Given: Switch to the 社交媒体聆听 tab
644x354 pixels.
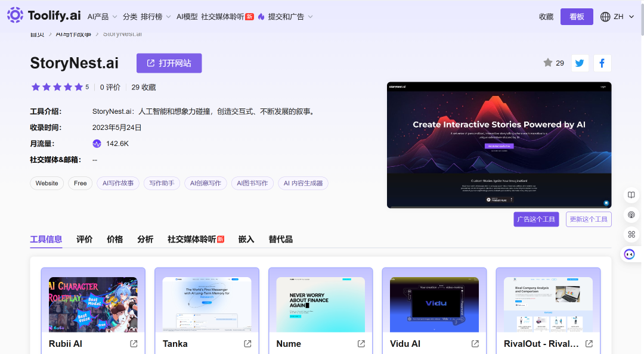Looking at the screenshot, I should pyautogui.click(x=196, y=240).
